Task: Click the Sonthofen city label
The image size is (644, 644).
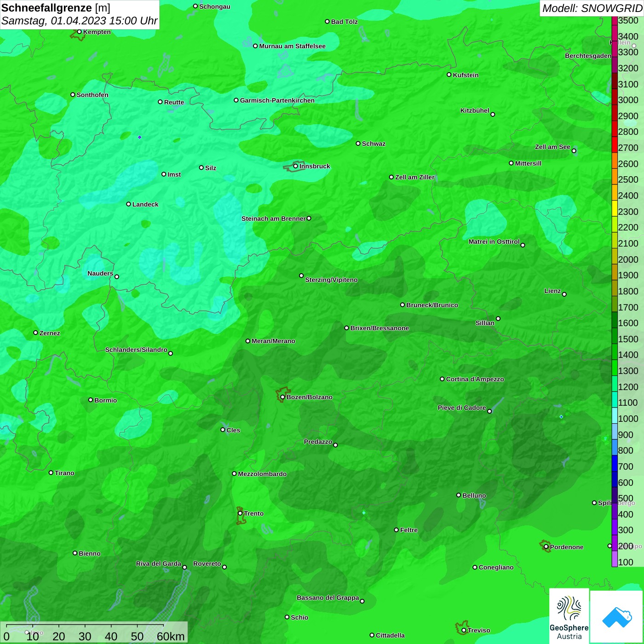Action: point(92,95)
